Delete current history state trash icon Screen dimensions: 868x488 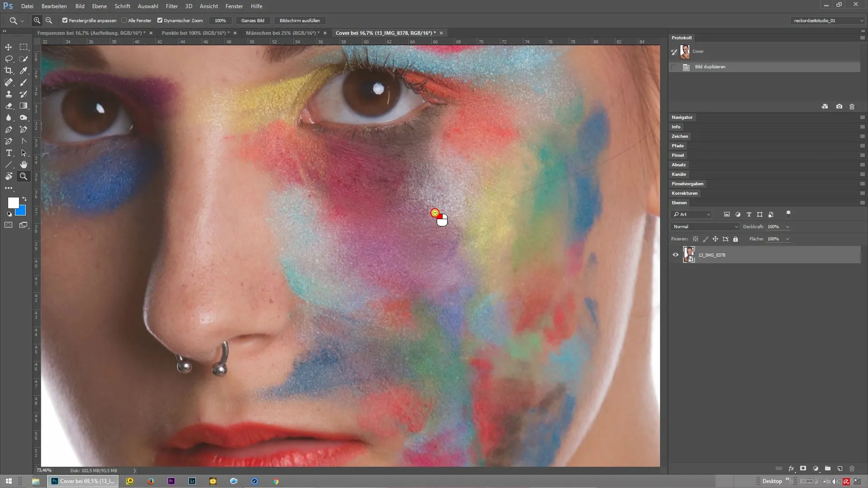(852, 107)
